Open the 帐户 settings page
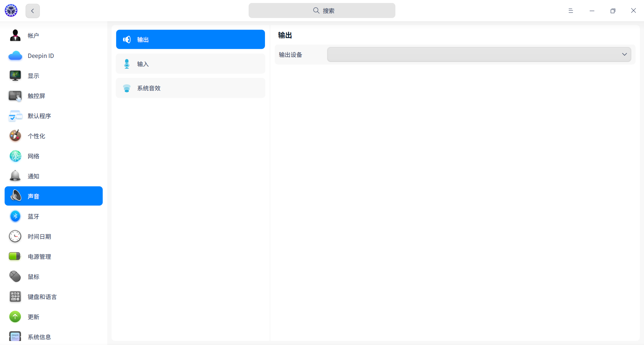 [x=54, y=36]
